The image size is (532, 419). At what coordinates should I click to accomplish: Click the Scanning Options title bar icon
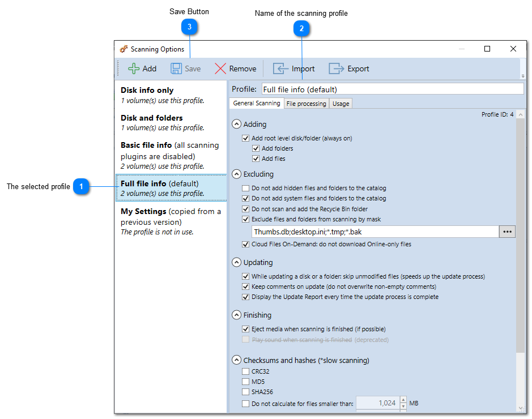124,49
